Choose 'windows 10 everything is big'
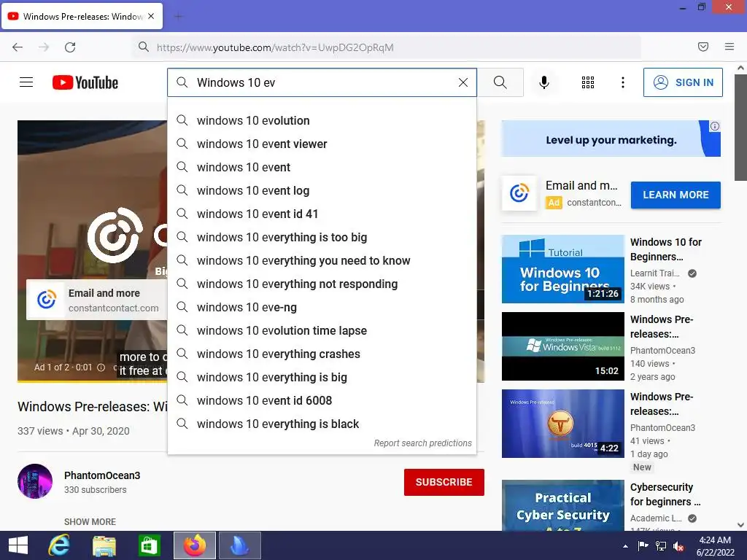This screenshot has height=560, width=747. click(x=322, y=377)
